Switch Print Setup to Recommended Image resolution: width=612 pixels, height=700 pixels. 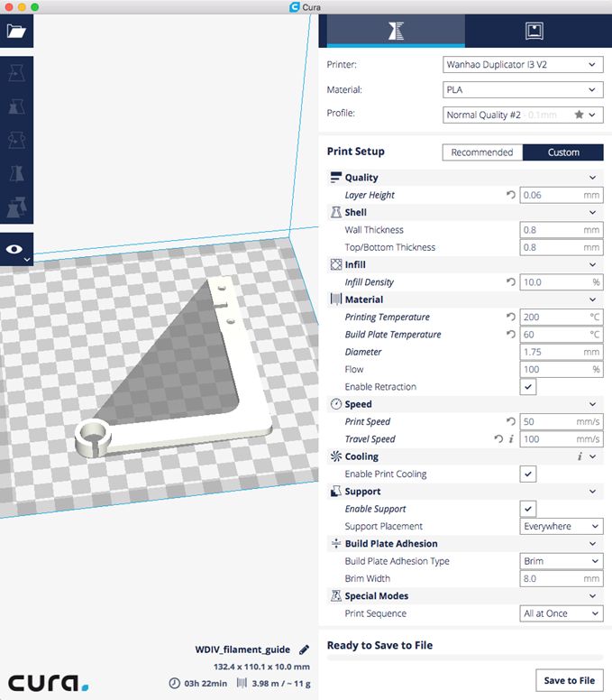482,152
